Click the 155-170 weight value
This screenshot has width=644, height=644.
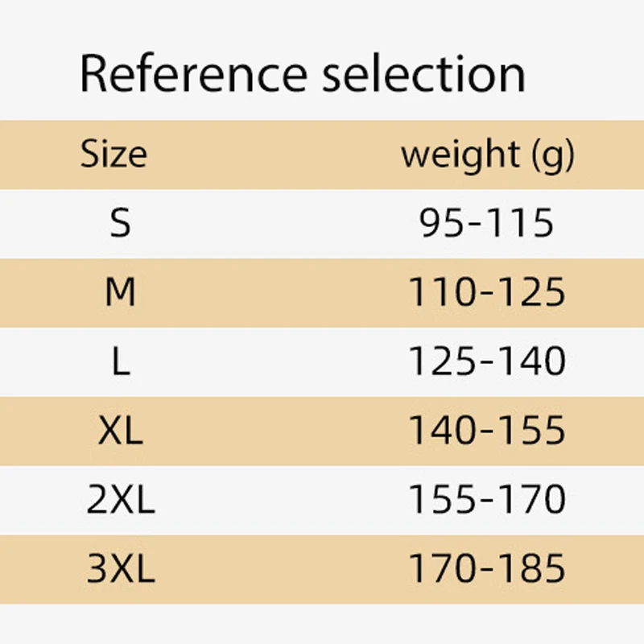(x=487, y=501)
